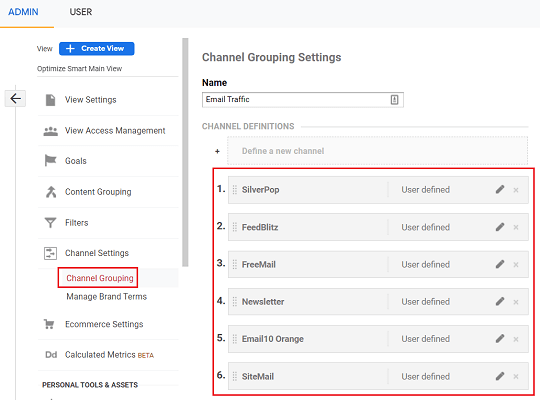This screenshot has height=400, width=540.
Task: Click the FeedBlitz channel name
Action: pos(260,227)
